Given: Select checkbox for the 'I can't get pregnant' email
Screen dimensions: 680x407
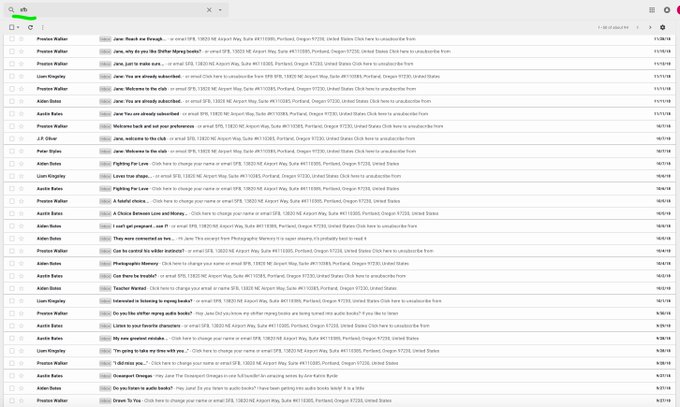Looking at the screenshot, I should point(12,226).
